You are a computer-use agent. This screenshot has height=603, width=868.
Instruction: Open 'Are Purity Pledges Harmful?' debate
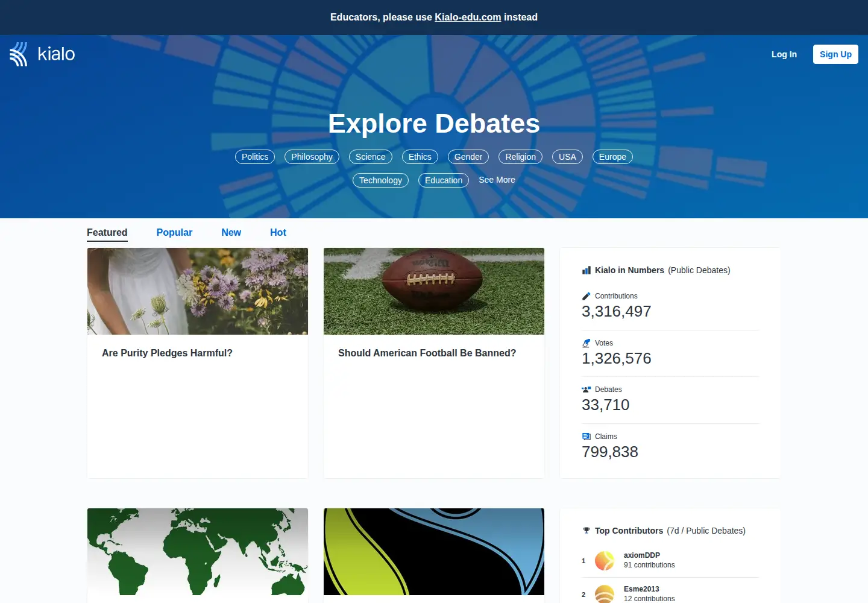pos(167,353)
